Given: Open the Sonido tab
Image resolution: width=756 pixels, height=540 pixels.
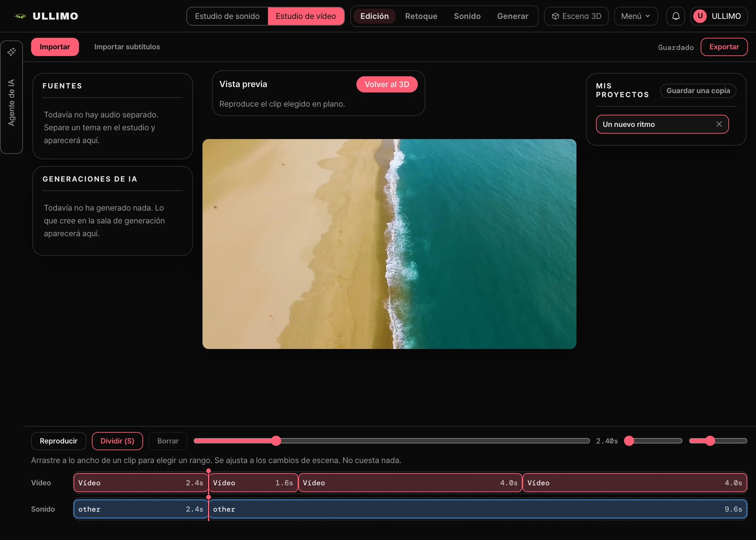Looking at the screenshot, I should (x=467, y=16).
